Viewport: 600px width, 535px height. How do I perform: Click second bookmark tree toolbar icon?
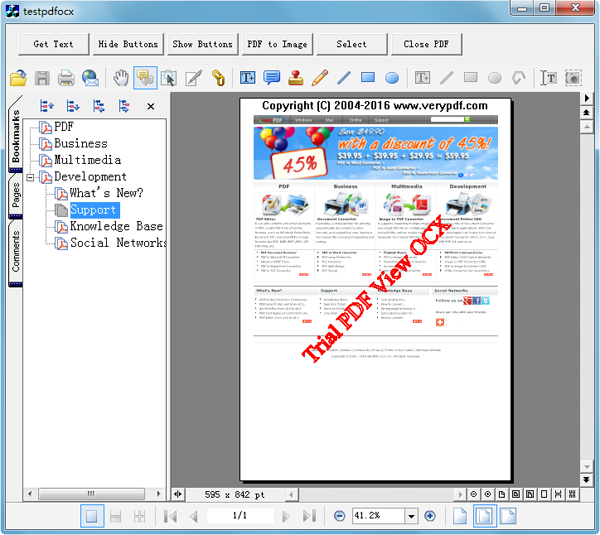point(73,106)
